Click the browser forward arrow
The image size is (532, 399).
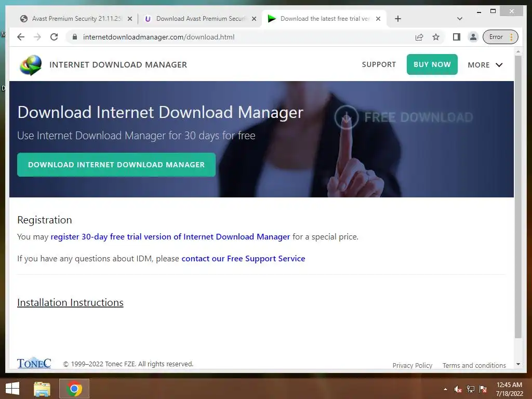coord(37,37)
